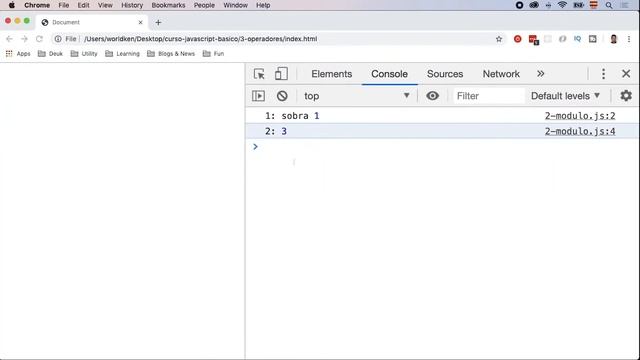This screenshot has width=640, height=360.
Task: Open the Fun bookmarks folder
Action: point(213,53)
